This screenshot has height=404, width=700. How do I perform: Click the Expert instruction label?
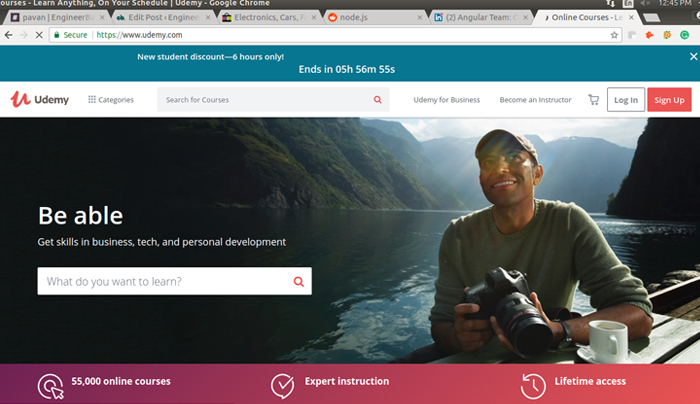(x=347, y=381)
